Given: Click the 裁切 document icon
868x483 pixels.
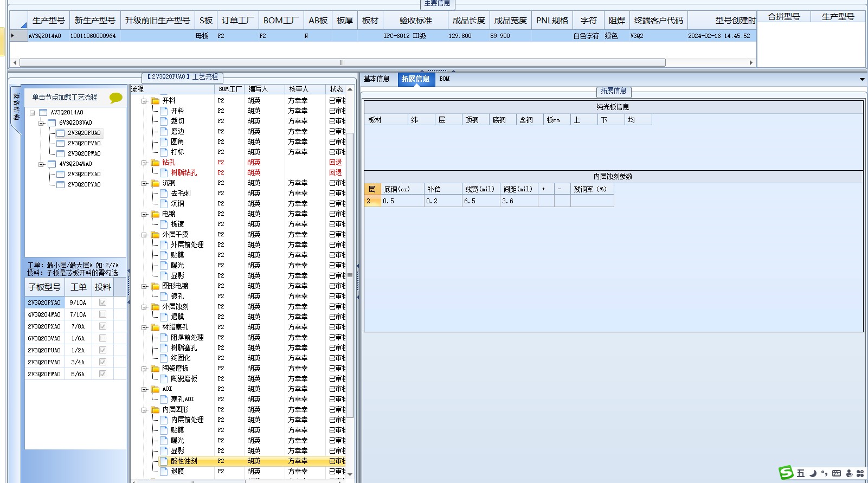Looking at the screenshot, I should click(164, 121).
